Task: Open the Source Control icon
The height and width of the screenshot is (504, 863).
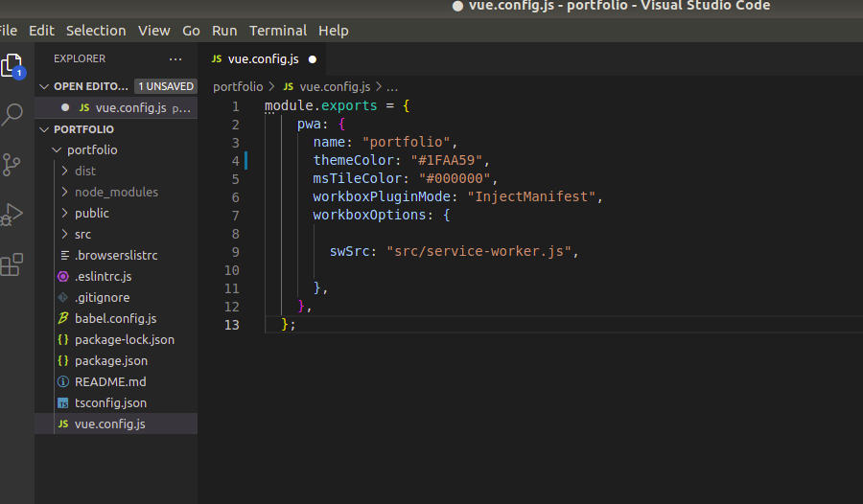Action: [11, 165]
